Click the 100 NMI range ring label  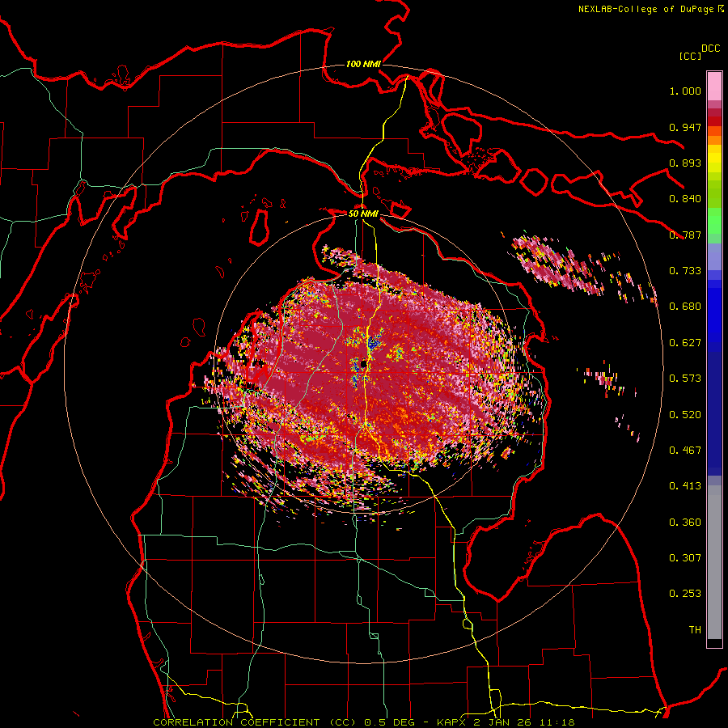(363, 64)
